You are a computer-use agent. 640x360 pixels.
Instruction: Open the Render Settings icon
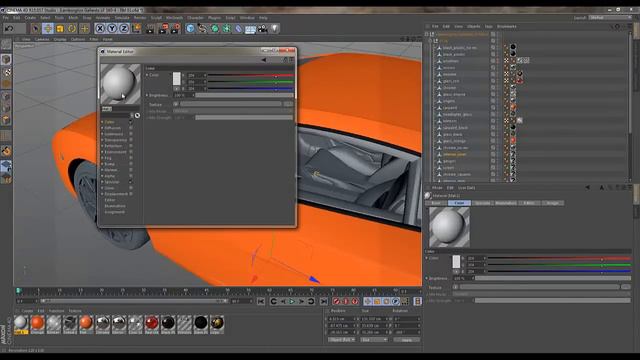point(176,28)
